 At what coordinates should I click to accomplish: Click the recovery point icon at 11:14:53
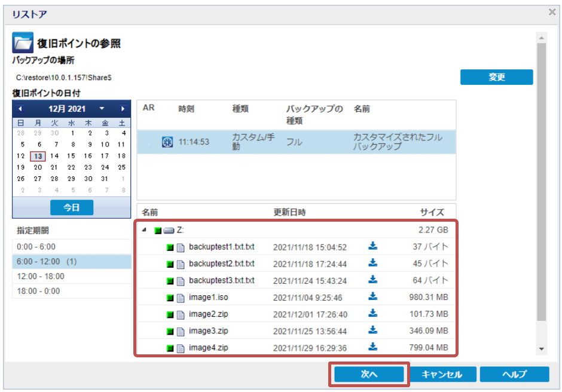[x=167, y=142]
